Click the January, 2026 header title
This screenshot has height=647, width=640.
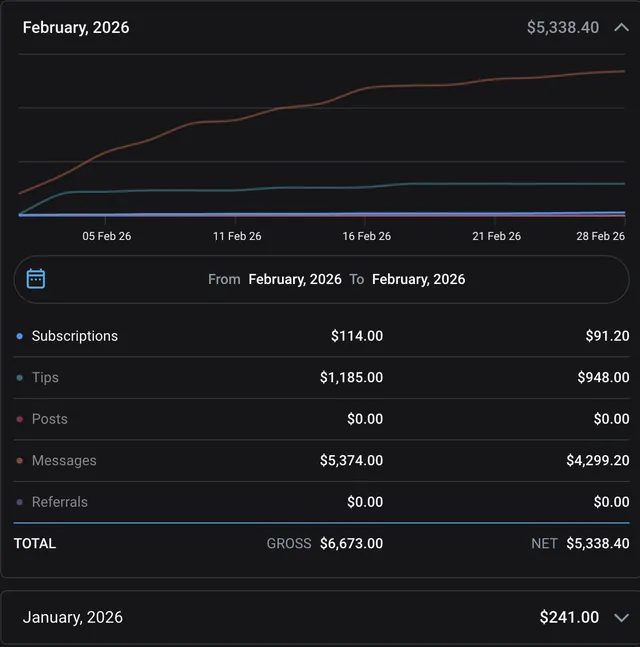coord(73,617)
